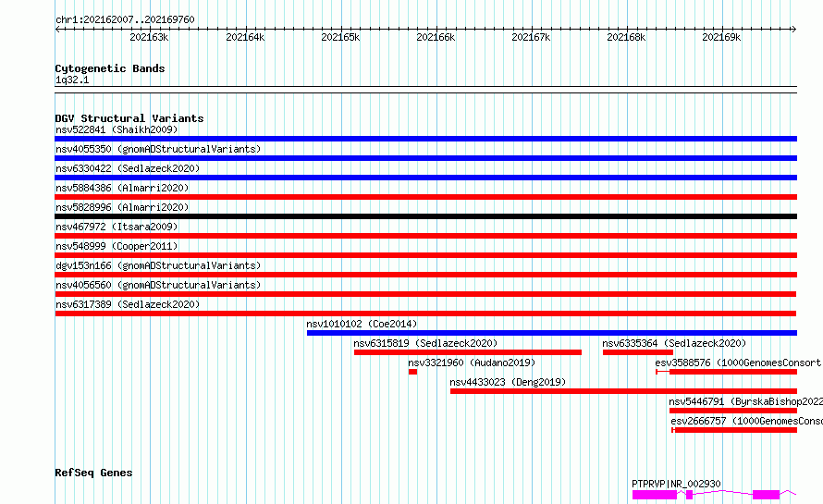Click the red bar under nsv4056560
823x504 pixels.
[425, 294]
